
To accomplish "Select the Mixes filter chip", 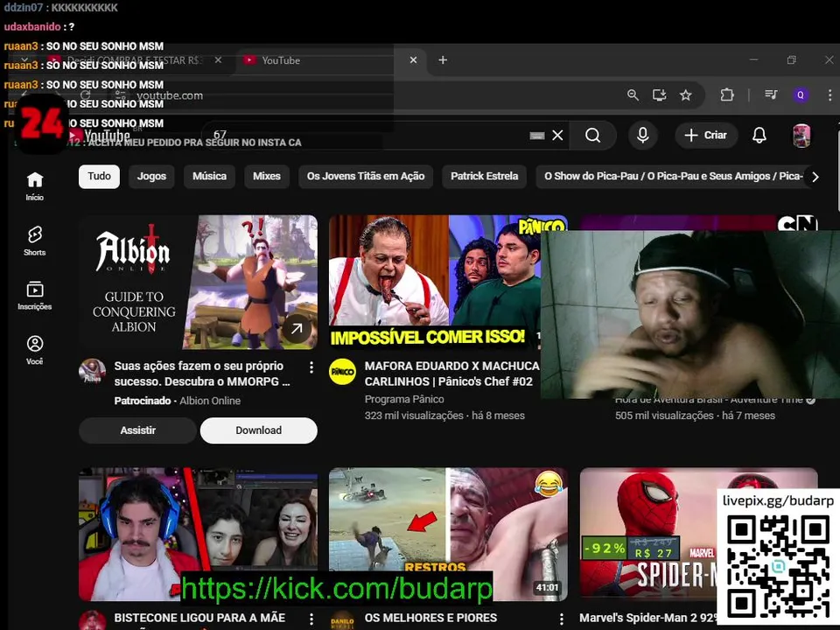I will pos(267,176).
